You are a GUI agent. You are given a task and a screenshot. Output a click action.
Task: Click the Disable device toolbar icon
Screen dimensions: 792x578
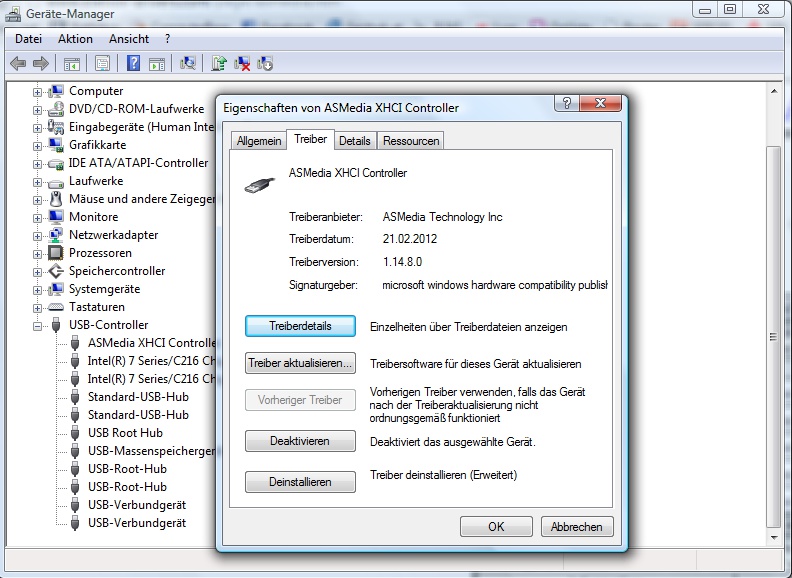[x=265, y=64]
